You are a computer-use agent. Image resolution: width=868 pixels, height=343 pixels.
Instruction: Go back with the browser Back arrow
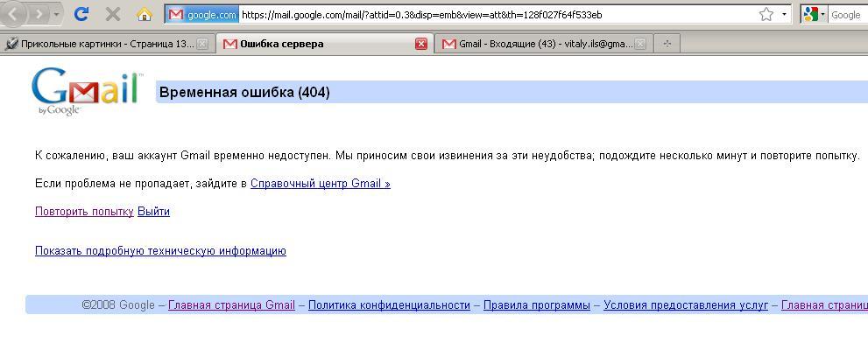pyautogui.click(x=14, y=14)
